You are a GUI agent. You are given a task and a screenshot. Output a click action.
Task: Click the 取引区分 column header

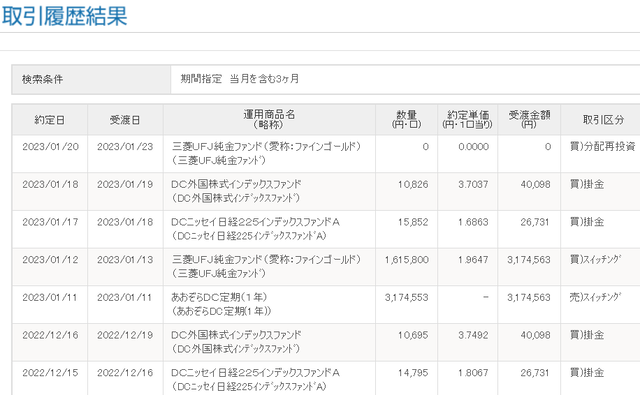[603, 120]
